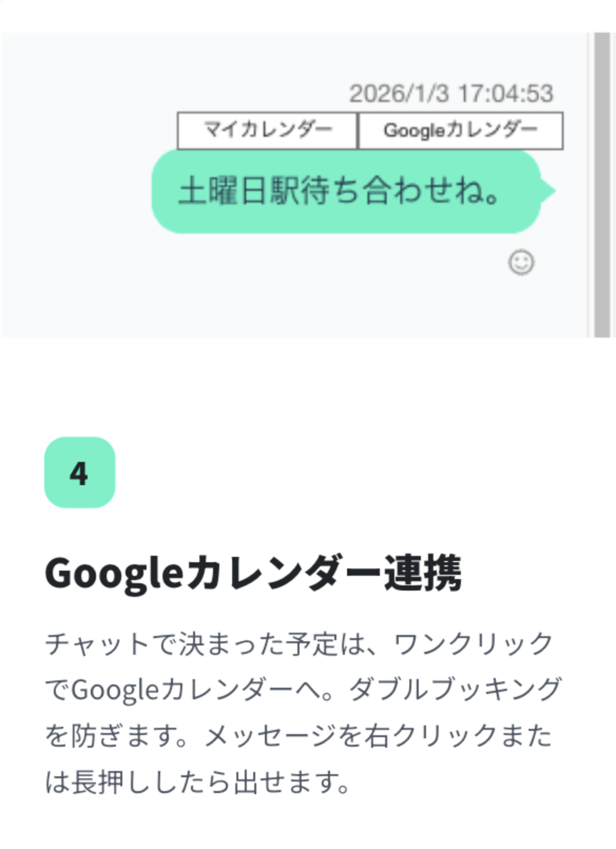616x849 pixels.
Task: Open the smiley emoji reaction icon
Action: (521, 262)
